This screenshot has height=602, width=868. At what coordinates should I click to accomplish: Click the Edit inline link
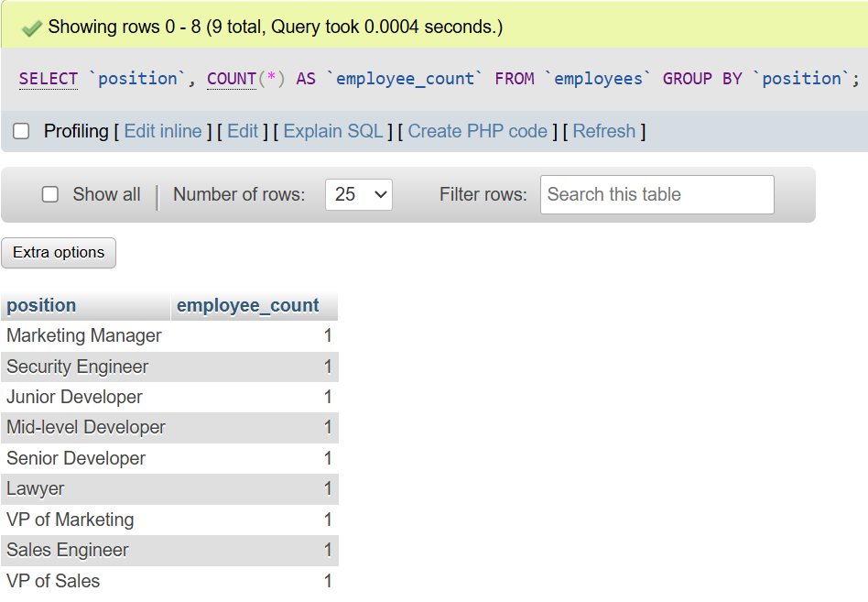pos(163,131)
